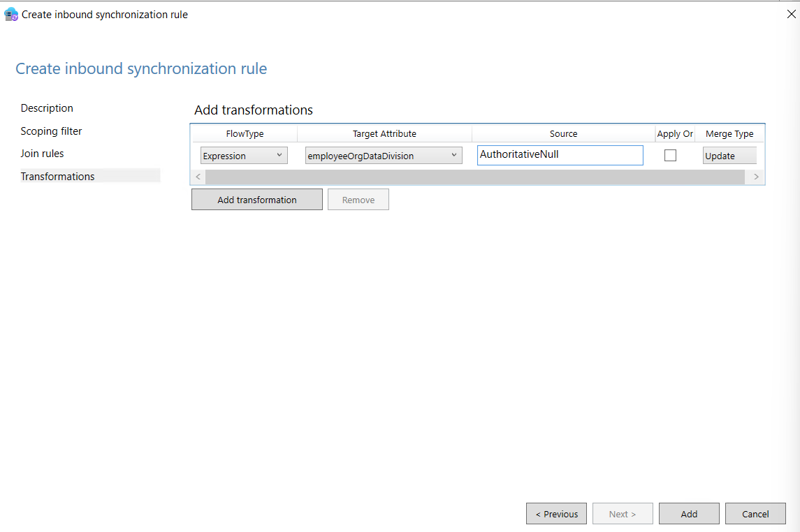Click the Source field containing AuthoritativeNull
Screen dimensions: 800x532
click(560, 155)
